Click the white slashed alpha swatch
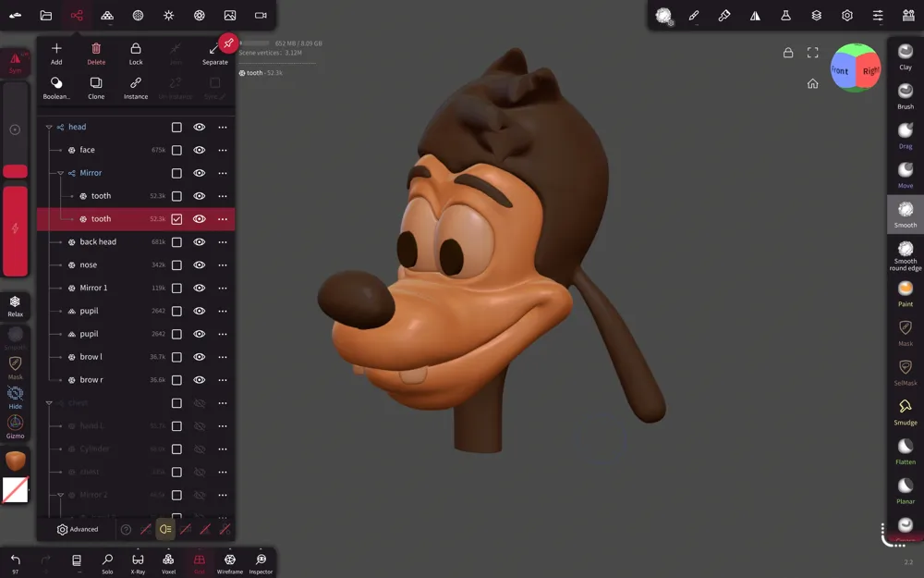The image size is (924, 578). tap(16, 490)
